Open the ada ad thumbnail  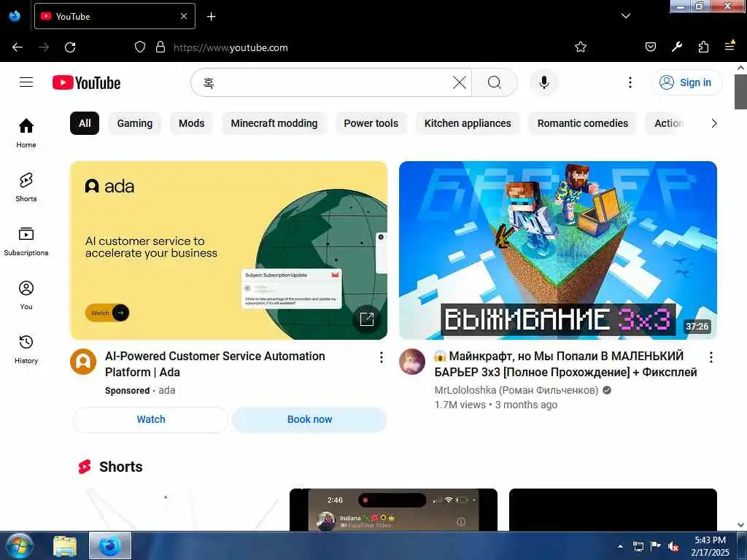coord(228,251)
